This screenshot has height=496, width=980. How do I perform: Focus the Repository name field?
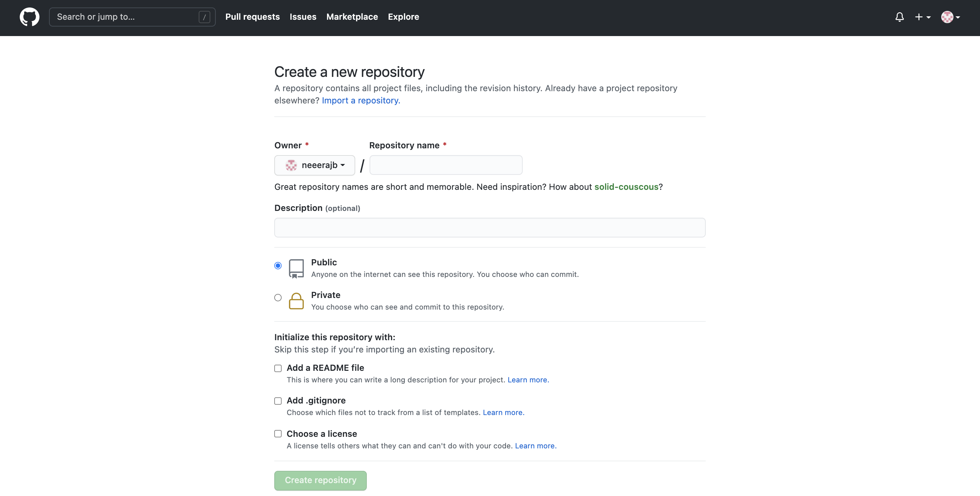[x=446, y=165]
